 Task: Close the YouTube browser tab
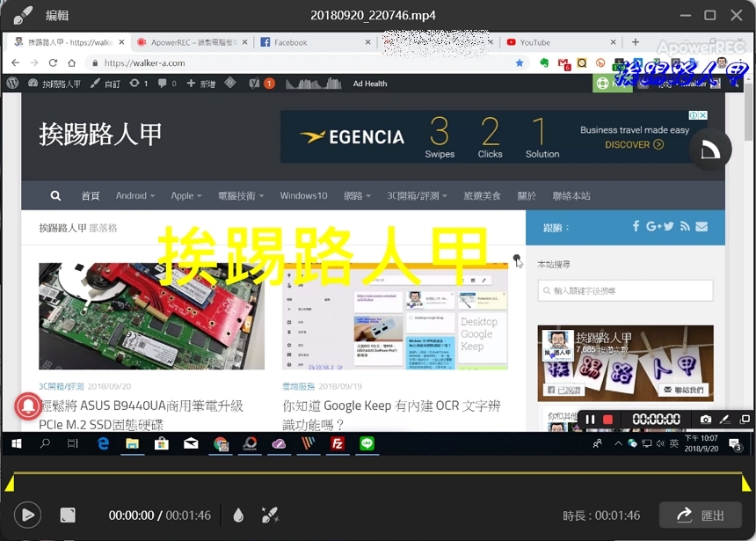614,42
